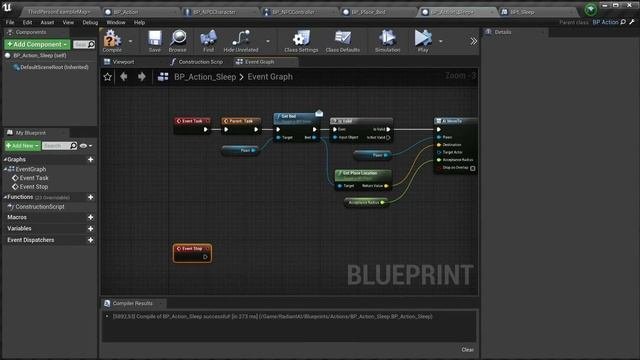This screenshot has height=360, width=640.
Task: Add a new function with plus
Action: coord(91,197)
